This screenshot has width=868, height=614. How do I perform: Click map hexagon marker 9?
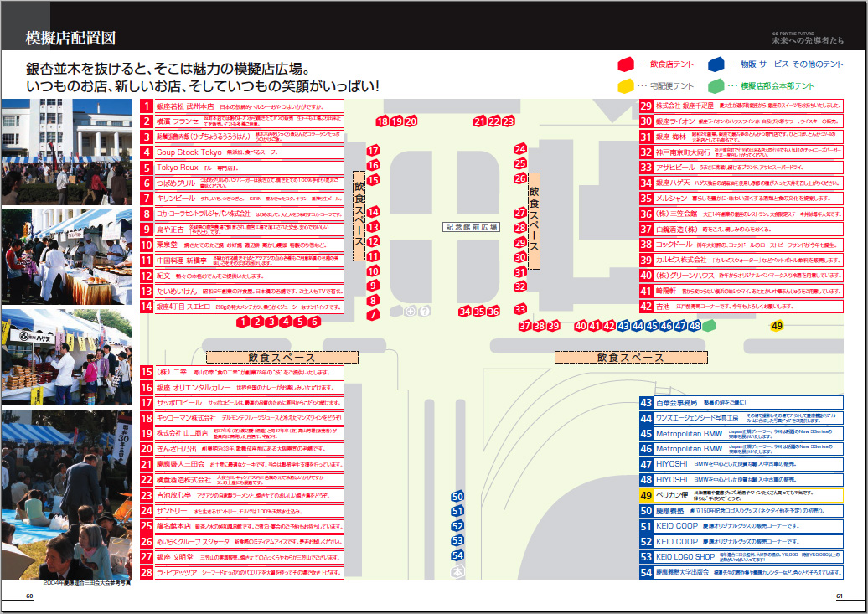[x=373, y=285]
